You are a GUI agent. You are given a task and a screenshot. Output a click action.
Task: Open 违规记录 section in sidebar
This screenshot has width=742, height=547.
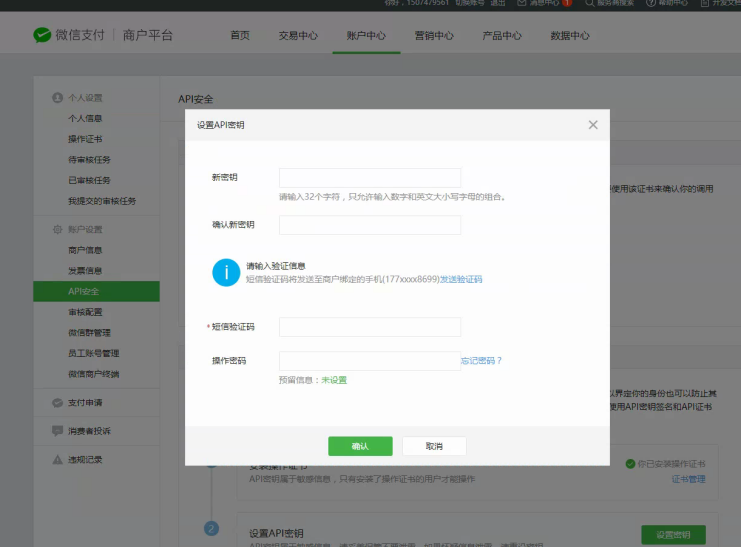[85, 459]
